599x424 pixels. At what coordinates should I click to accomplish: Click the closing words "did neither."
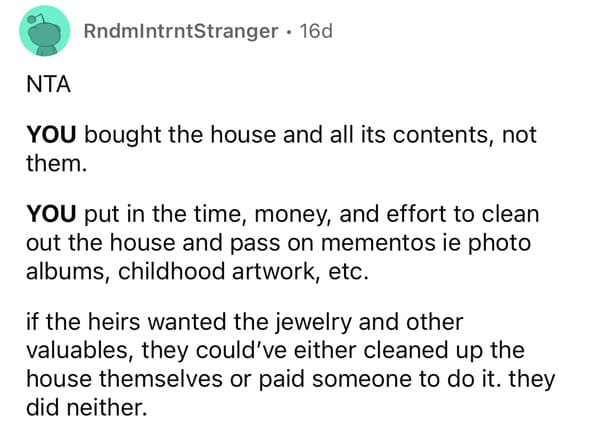[86, 408]
